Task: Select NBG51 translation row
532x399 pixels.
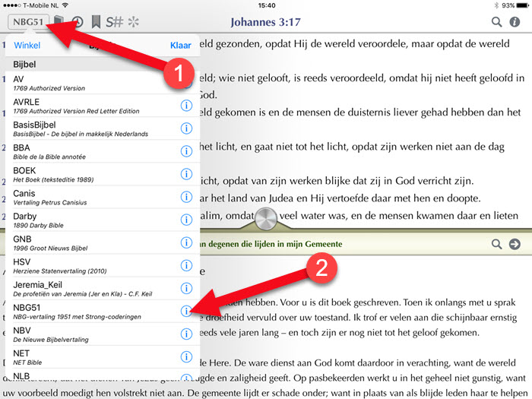Action: pos(103,312)
